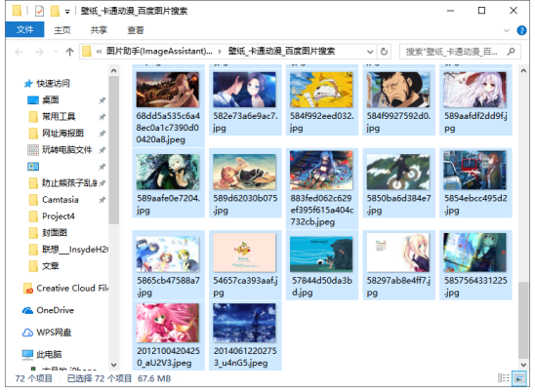Select thumbnail 5857564331225.jpg

point(474,253)
